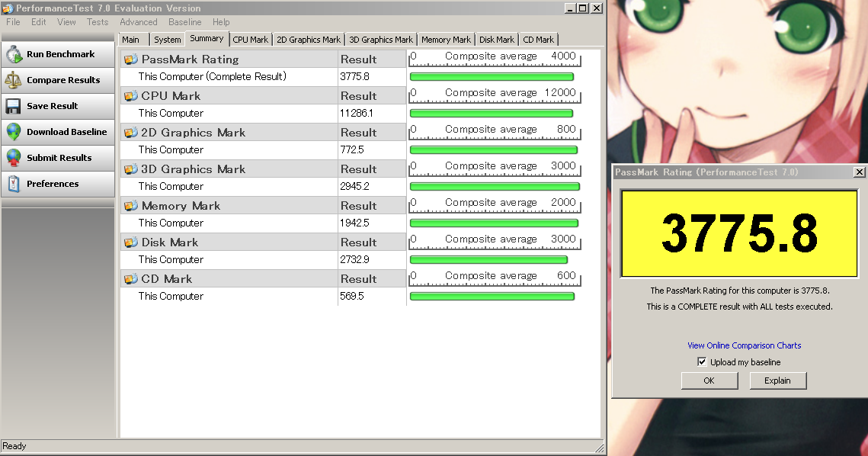Image resolution: width=868 pixels, height=456 pixels.
Task: Switch to the System tab
Action: click(168, 40)
